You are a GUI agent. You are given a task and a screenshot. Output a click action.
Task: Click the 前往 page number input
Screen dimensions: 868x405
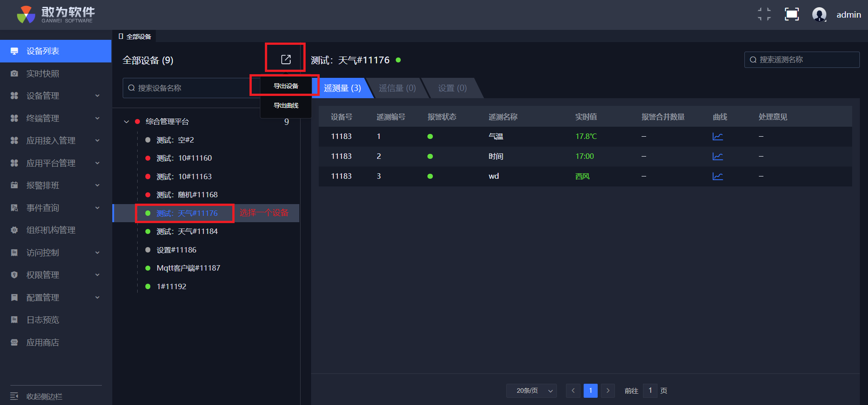click(650, 391)
